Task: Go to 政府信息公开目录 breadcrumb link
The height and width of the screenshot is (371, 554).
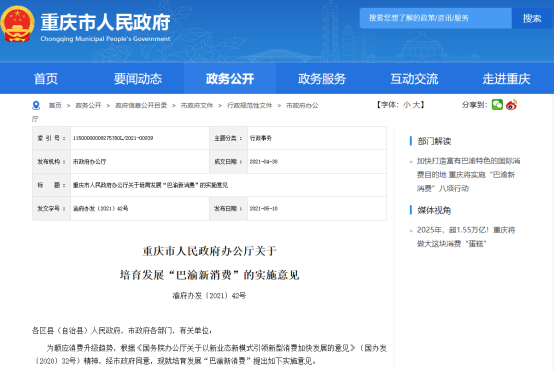Action: click(x=141, y=105)
